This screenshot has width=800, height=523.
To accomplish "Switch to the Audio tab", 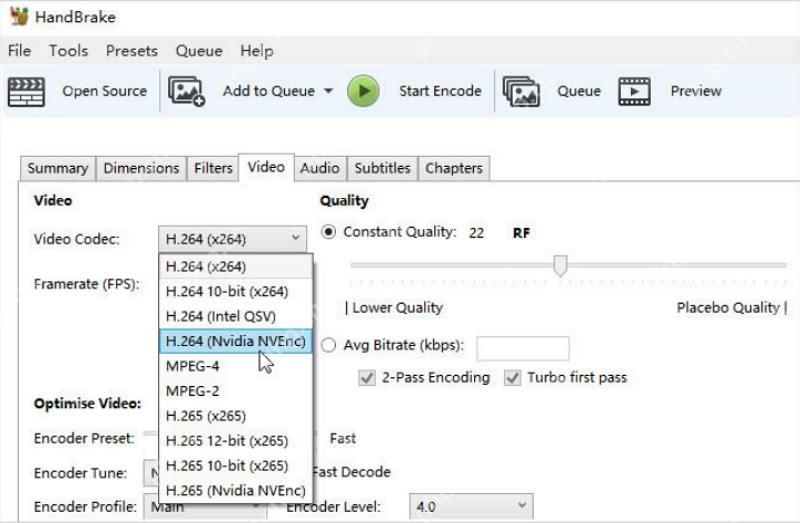I will [320, 168].
